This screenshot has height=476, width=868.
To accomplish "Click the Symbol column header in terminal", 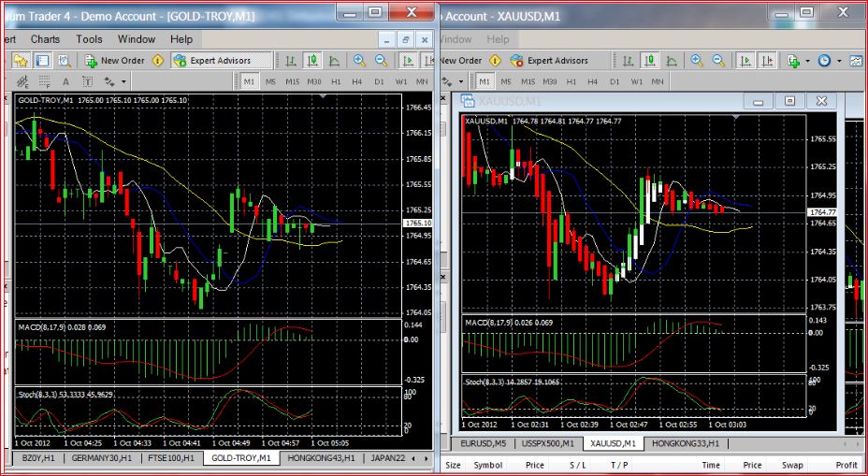I will point(487,465).
